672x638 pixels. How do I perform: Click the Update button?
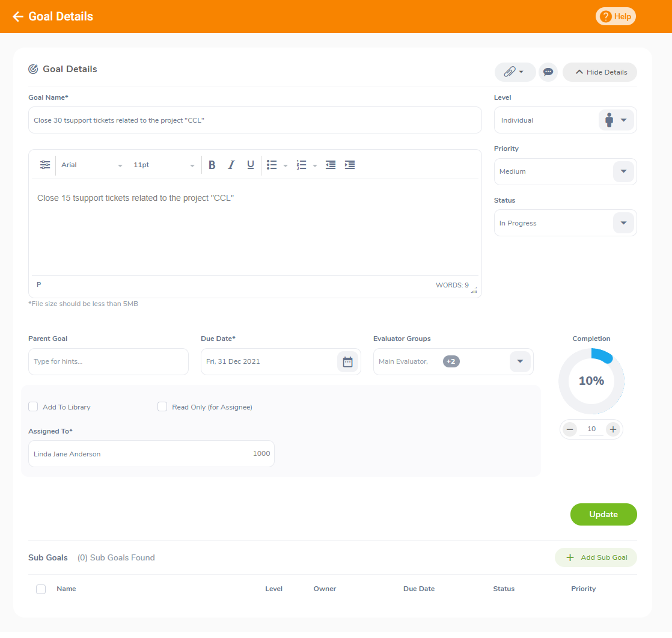[x=603, y=514]
